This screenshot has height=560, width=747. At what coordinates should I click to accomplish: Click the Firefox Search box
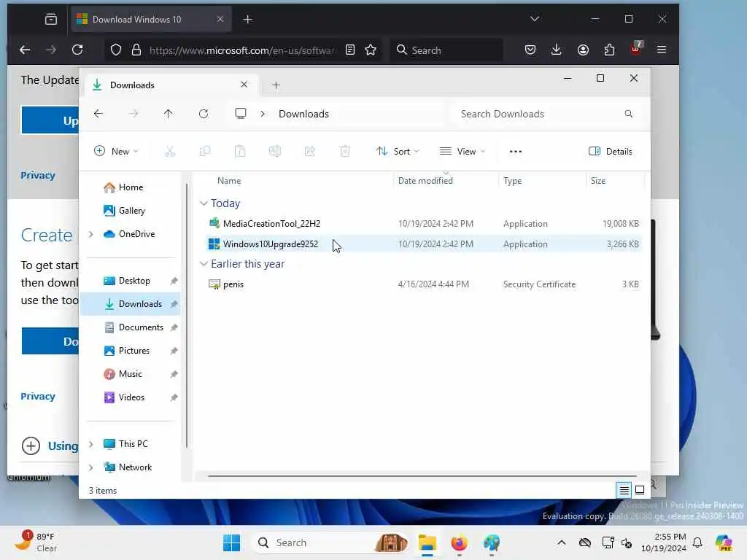446,50
